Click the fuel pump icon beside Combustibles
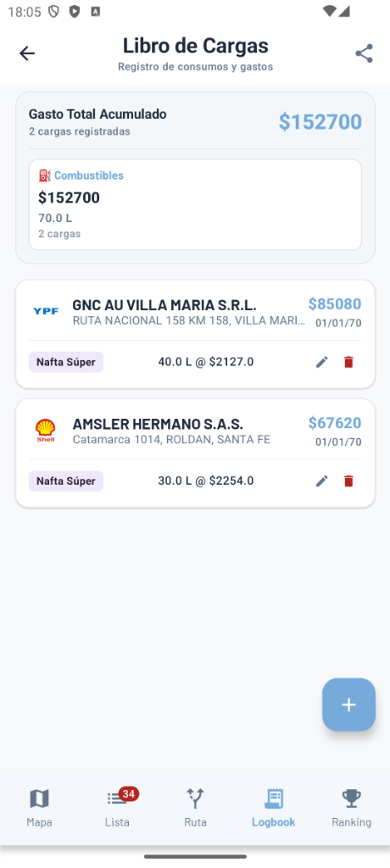This screenshot has width=390, height=868. (45, 175)
